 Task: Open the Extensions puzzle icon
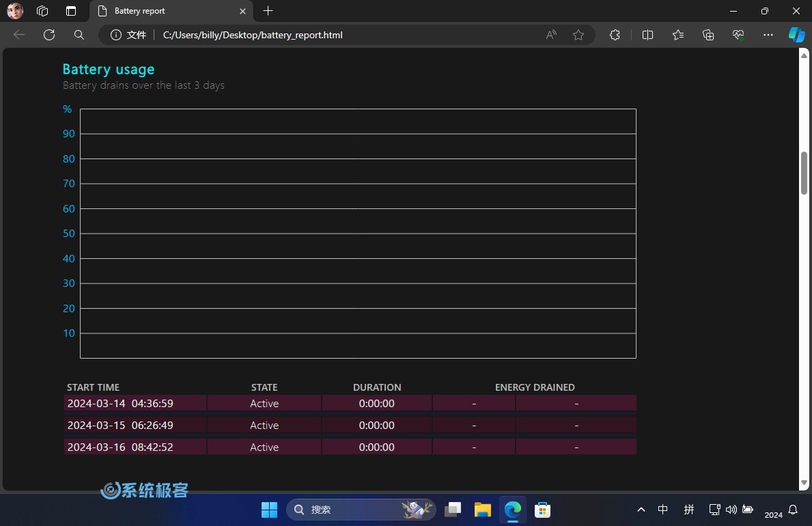point(615,35)
